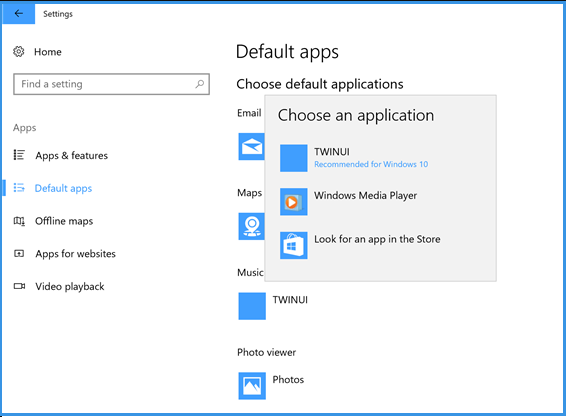Viewport: 566px width, 417px height.
Task: Click the Choose default applications heading
Action: (320, 84)
